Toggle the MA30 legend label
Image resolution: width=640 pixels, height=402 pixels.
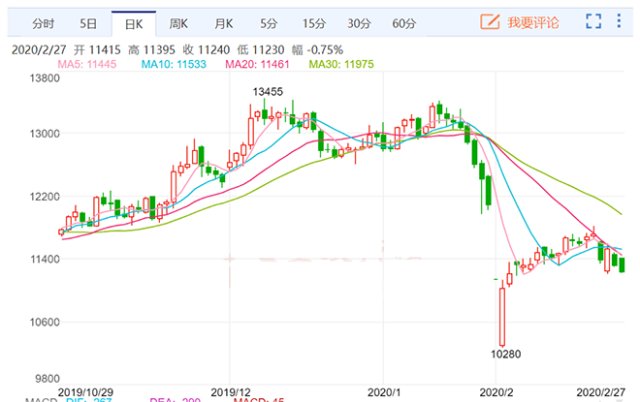pos(341,64)
